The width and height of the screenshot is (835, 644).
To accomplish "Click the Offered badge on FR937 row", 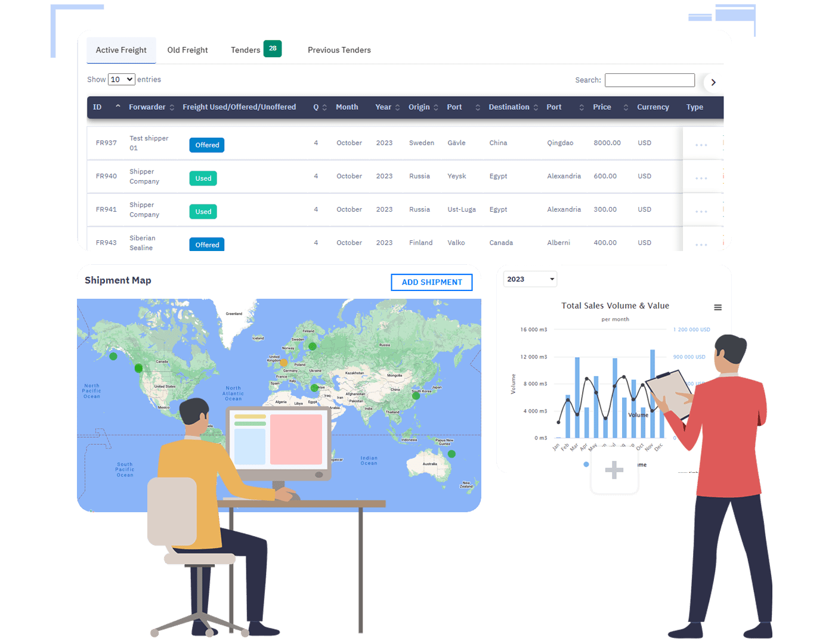I will [x=207, y=145].
